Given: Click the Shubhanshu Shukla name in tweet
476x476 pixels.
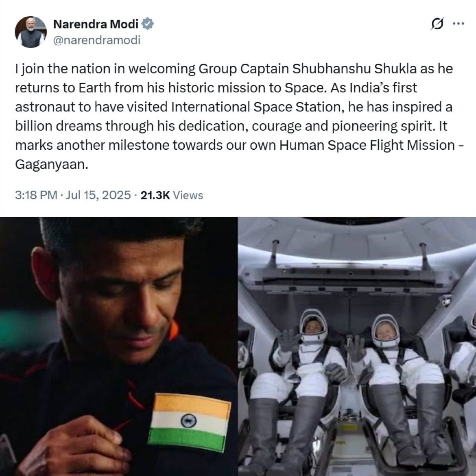Looking at the screenshot, I should point(354,69).
